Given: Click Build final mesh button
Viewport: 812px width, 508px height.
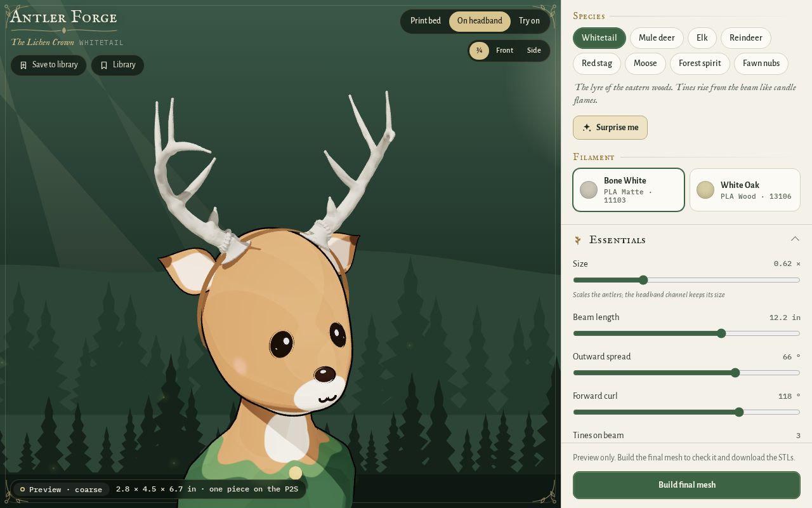Looking at the screenshot, I should [x=686, y=485].
